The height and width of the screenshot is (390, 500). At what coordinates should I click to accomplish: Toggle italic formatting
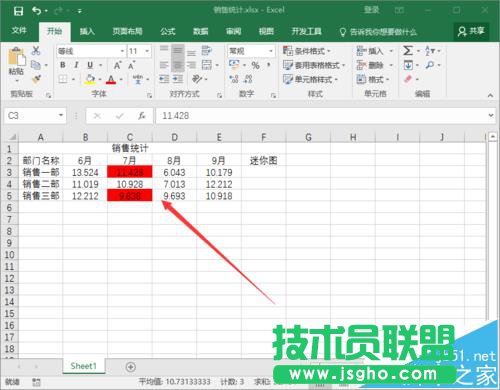[x=76, y=65]
